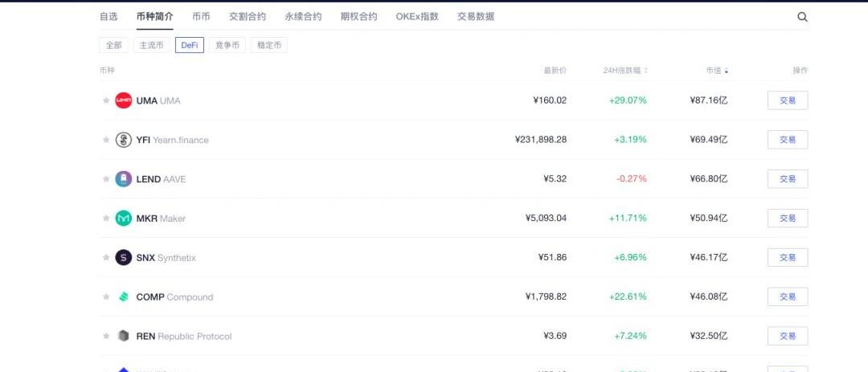Click market cap ¥87.16亿
Viewport: 868px width, 372px height.
click(709, 100)
